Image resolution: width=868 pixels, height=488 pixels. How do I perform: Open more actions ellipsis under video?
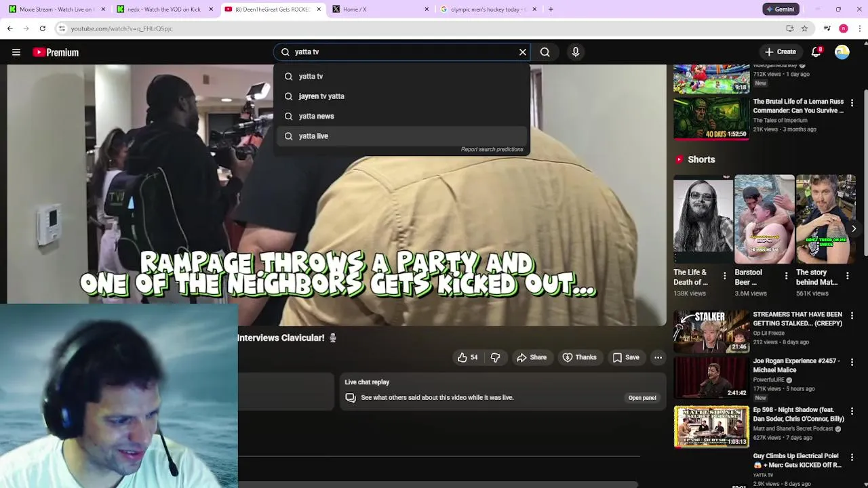[x=658, y=357]
